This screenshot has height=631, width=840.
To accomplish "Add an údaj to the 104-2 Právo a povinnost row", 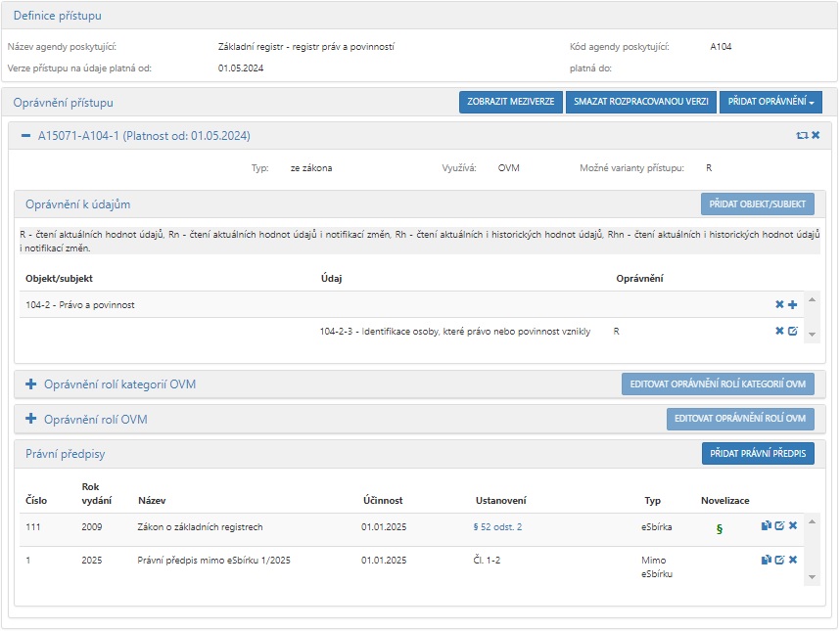I will click(793, 304).
